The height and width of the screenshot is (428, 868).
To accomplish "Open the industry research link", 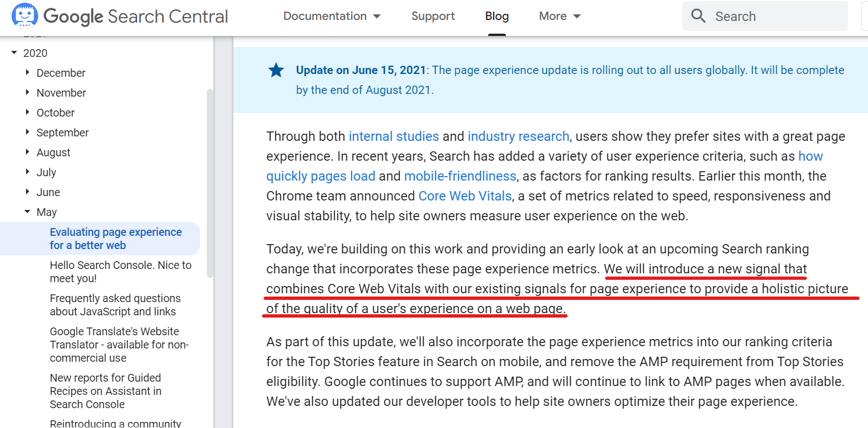I will 519,136.
